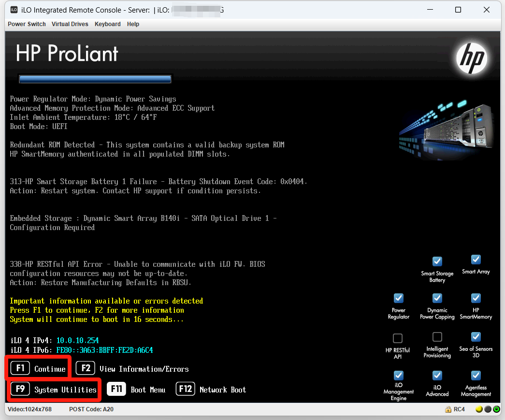Toggle the Sea of Sensors 3D checkbox
The image size is (505, 420).
click(476, 336)
